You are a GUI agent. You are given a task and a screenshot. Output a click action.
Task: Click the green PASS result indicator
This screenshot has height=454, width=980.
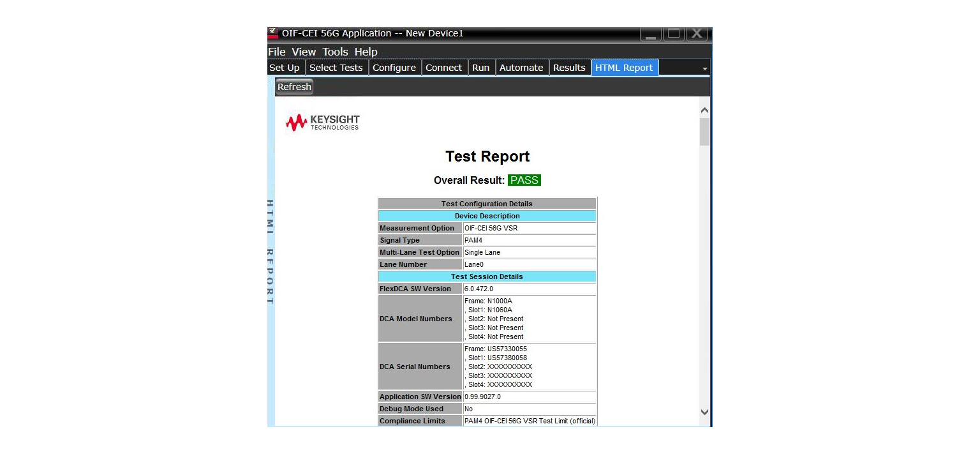(x=524, y=180)
